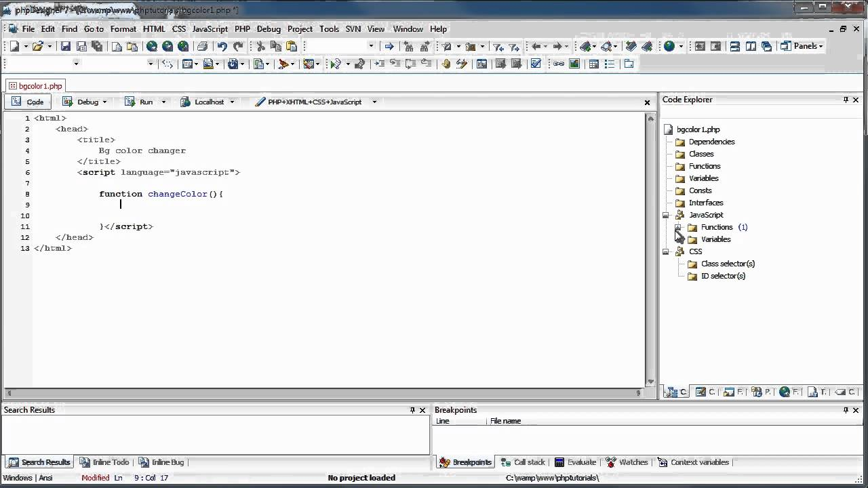
Task: Click the editor vertical scrollbar down arrow
Action: tap(651, 382)
